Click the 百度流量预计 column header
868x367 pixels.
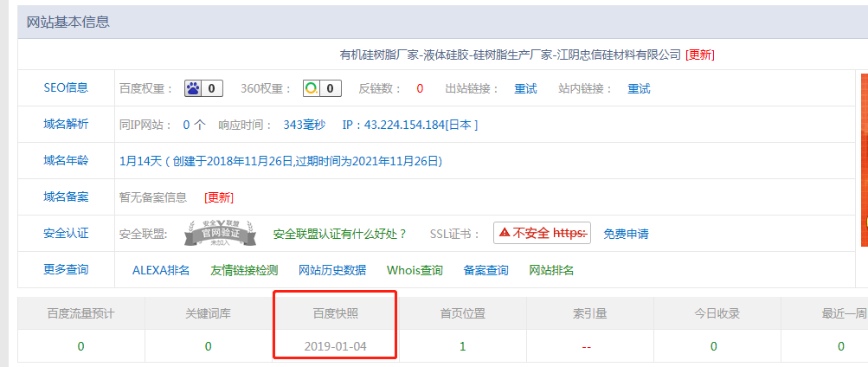pyautogui.click(x=80, y=314)
